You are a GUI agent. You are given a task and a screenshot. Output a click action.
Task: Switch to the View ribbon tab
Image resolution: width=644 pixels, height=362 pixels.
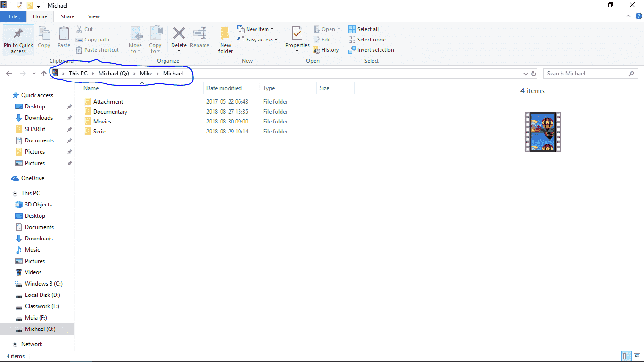[94, 16]
